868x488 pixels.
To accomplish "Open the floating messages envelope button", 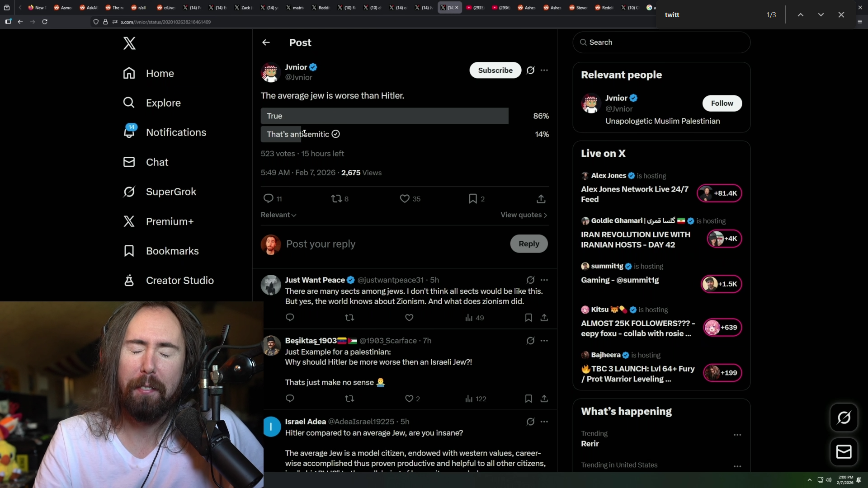I will (x=844, y=452).
